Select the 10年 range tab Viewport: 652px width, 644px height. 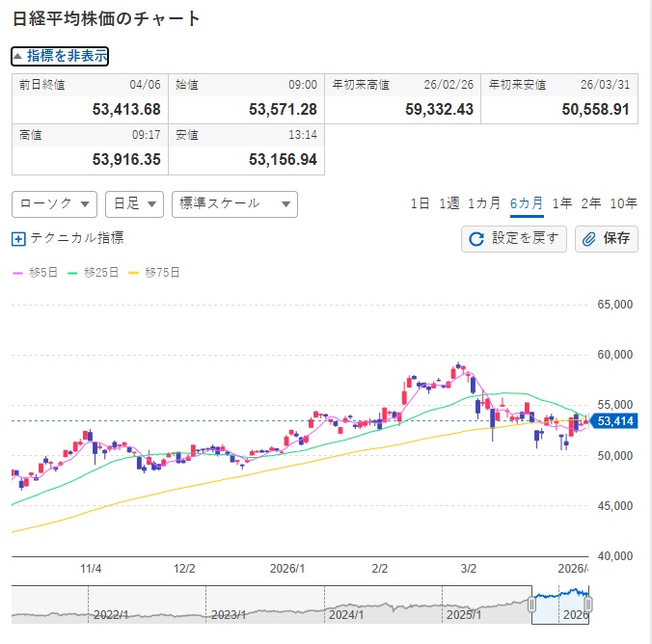click(x=623, y=203)
